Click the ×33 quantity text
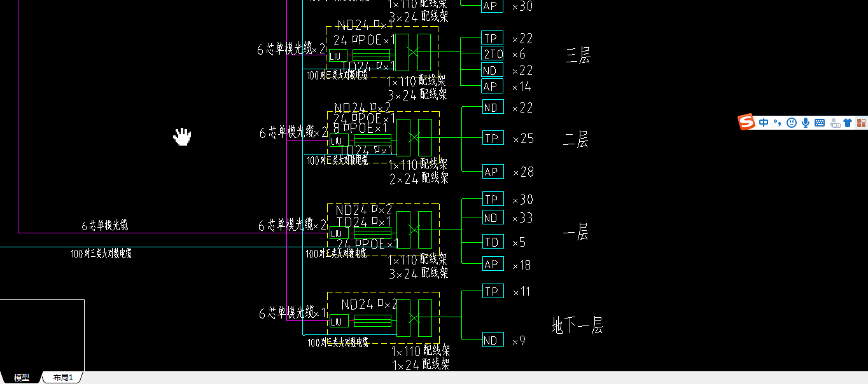This screenshot has height=384, width=868. [522, 218]
